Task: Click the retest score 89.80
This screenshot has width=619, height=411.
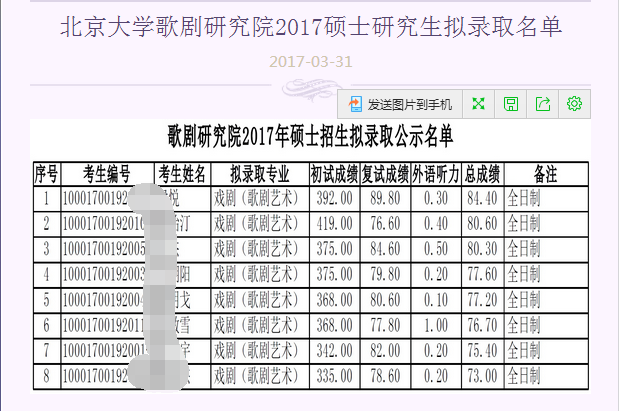Action: click(385, 198)
